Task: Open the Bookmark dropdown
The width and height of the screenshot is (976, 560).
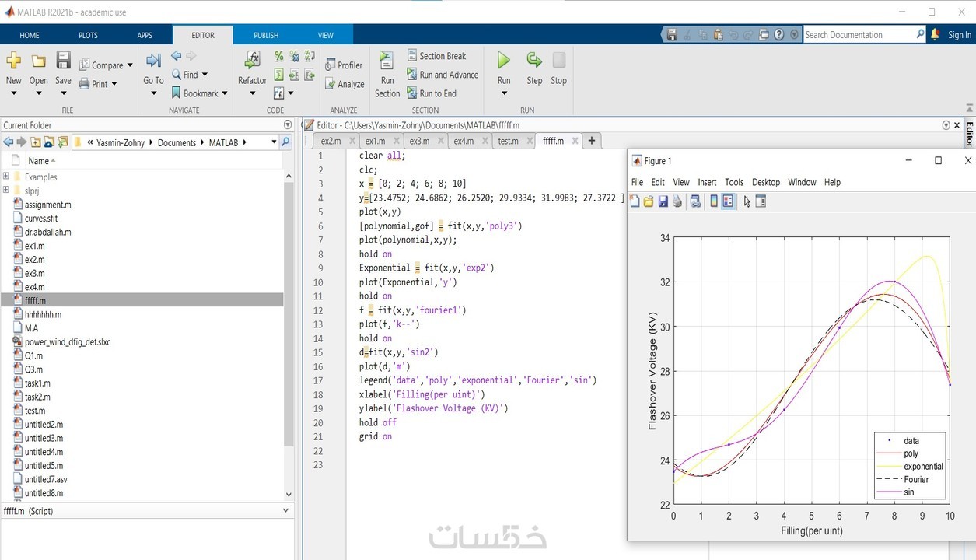Action: point(225,93)
